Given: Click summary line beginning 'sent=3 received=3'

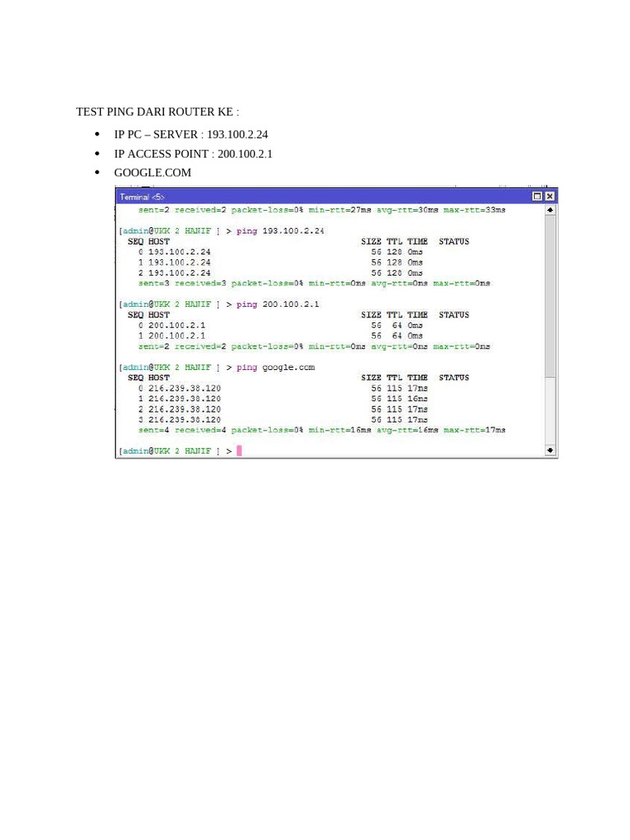Looking at the screenshot, I should tap(314, 283).
